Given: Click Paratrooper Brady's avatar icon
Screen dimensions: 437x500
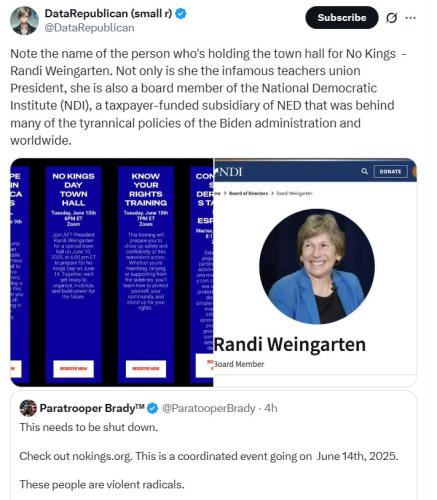Looking at the screenshot, I should click(x=28, y=408).
